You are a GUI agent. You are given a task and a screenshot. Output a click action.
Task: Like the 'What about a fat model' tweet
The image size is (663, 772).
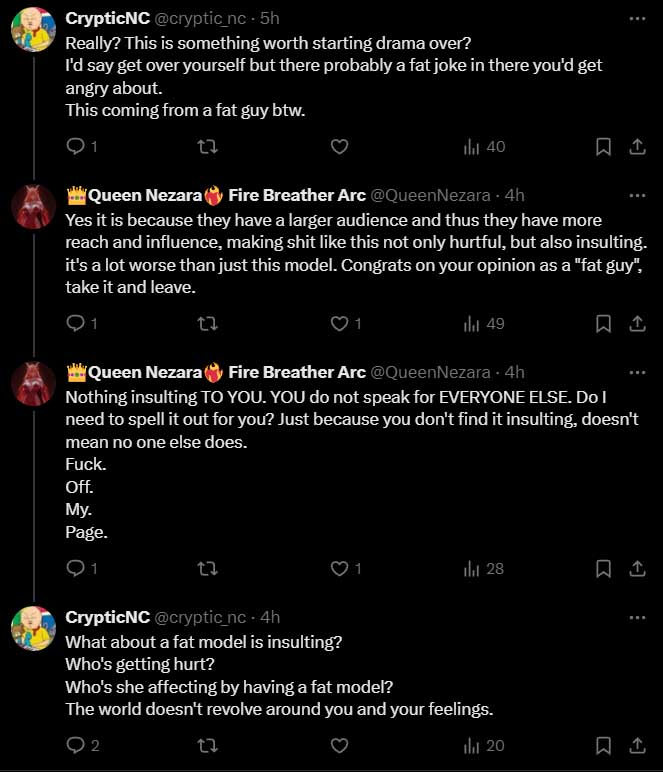coord(339,745)
